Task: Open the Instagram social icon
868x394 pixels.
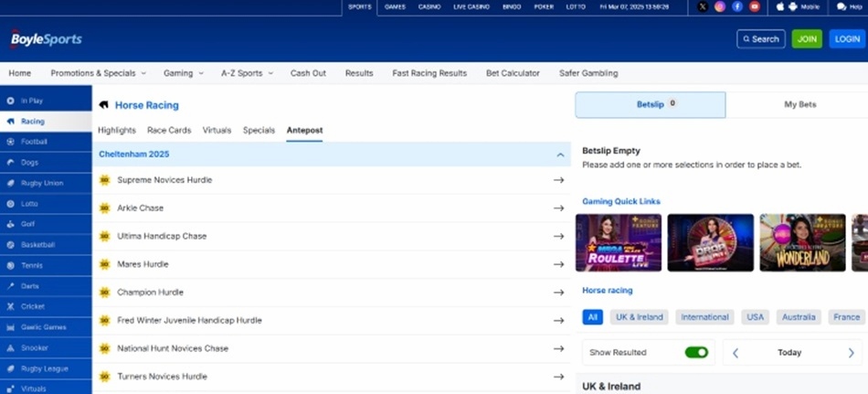Action: tap(720, 6)
